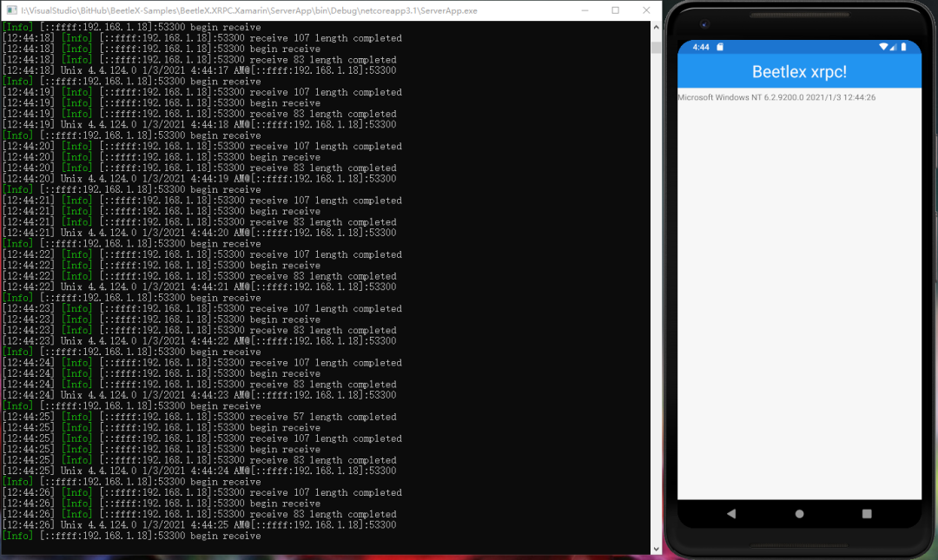
Task: Click the cellular signal icon on phone
Action: 893,47
